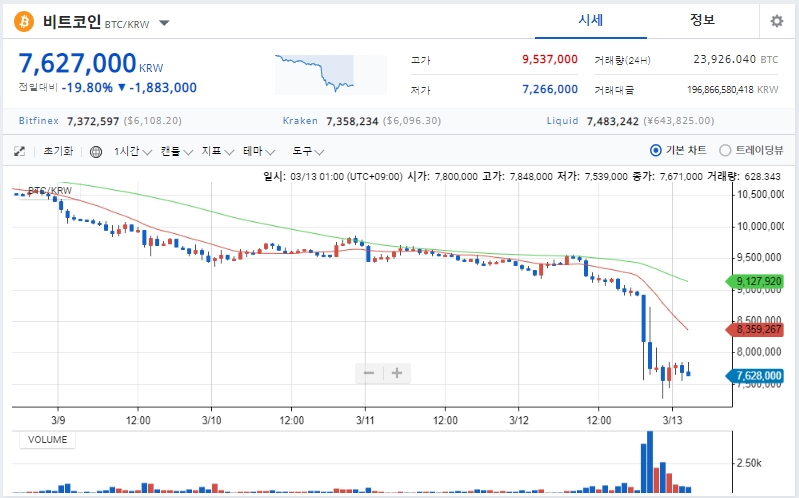799x498 pixels.
Task: Click the VOLUME label on chart
Action: tap(47, 440)
